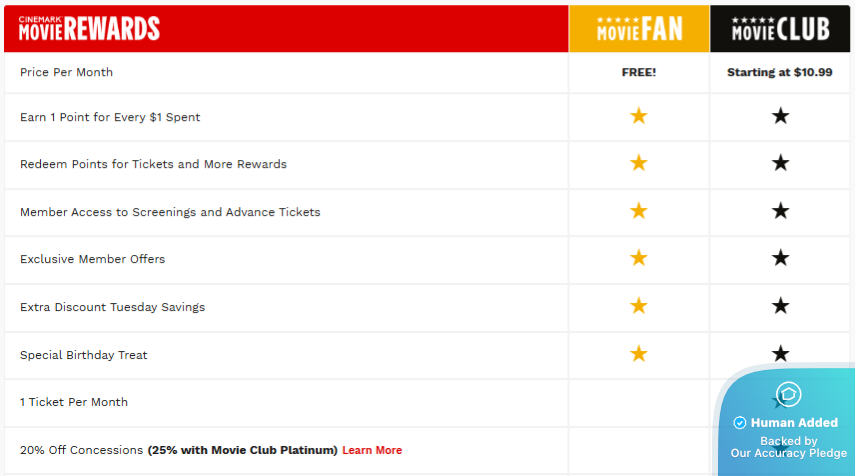This screenshot has width=855, height=476.
Task: Select Member Access to Screenings and Advance Tickets
Action: [x=170, y=212]
